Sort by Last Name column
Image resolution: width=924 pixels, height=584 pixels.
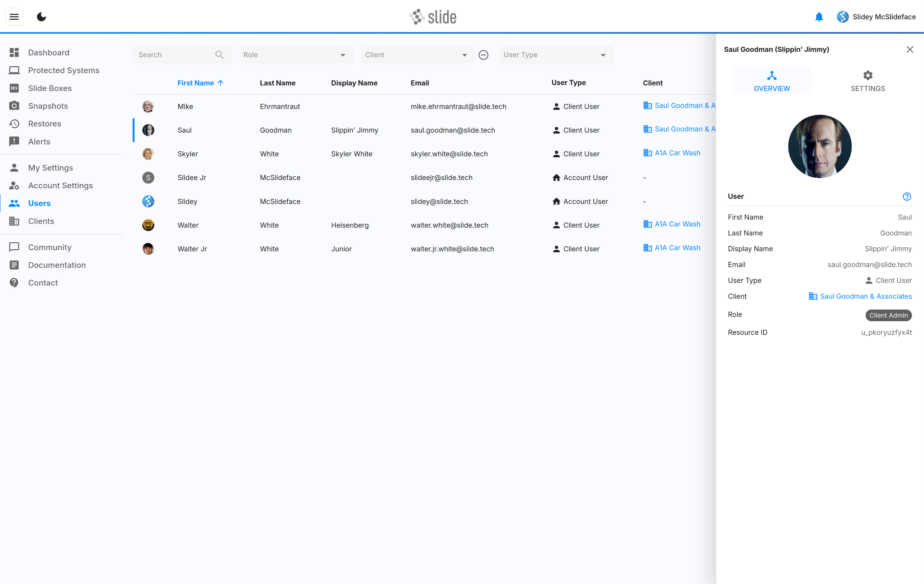click(x=277, y=83)
